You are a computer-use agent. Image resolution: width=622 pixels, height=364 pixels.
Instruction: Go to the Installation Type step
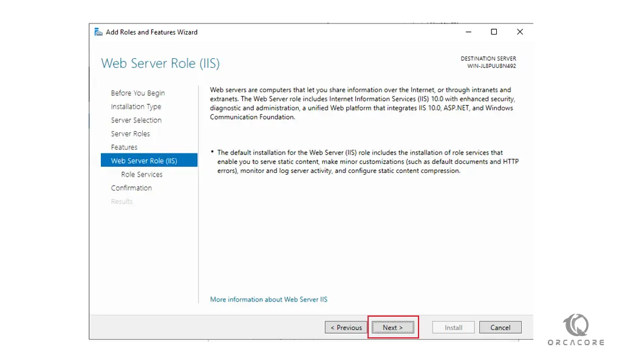[136, 107]
